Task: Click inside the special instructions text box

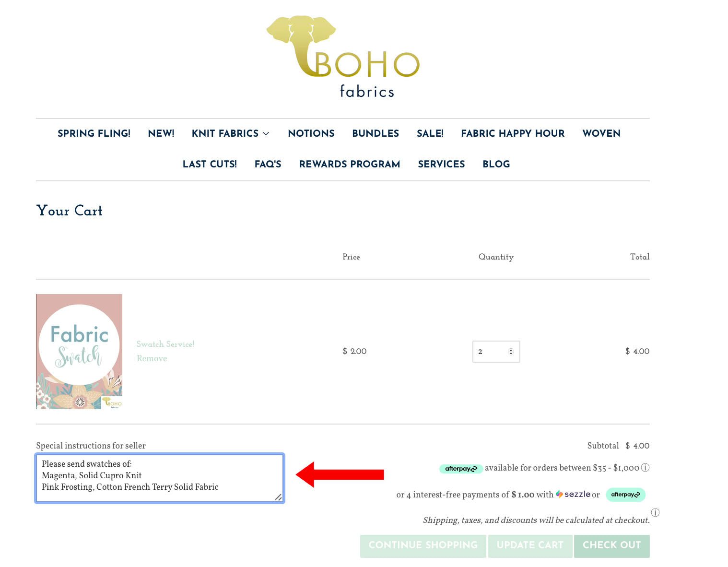Action: coord(160,478)
